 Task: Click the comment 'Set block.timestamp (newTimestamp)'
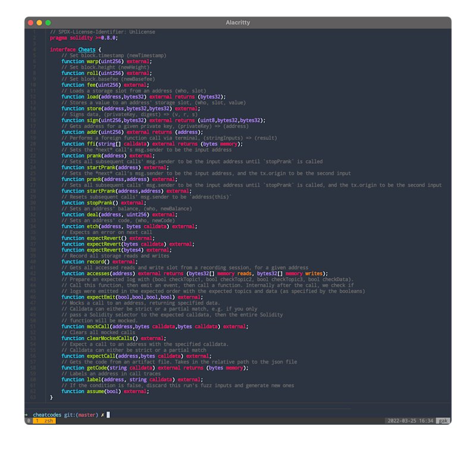(x=114, y=55)
